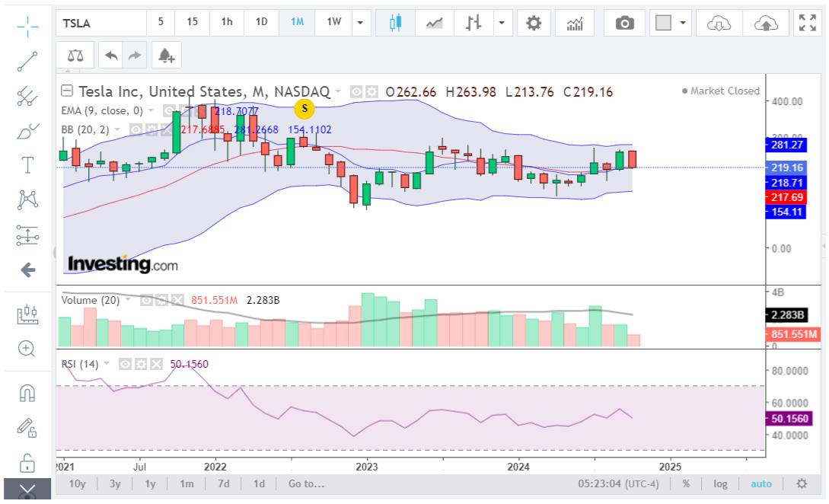Load chart layout from cloud
Image resolution: width=829 pixels, height=504 pixels.
(719, 23)
